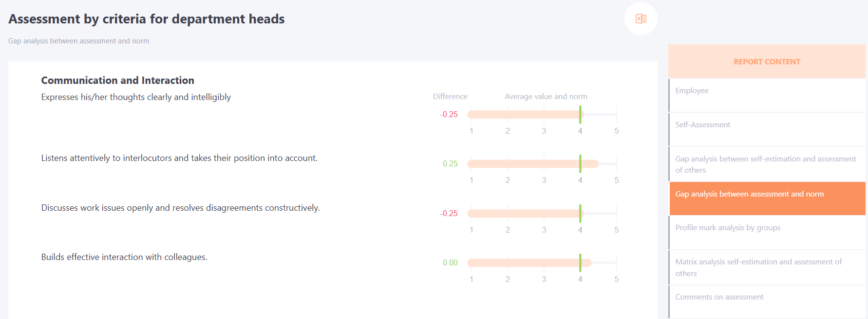The image size is (868, 319).
Task: Click the Communication and Interaction heading
Action: tap(117, 80)
